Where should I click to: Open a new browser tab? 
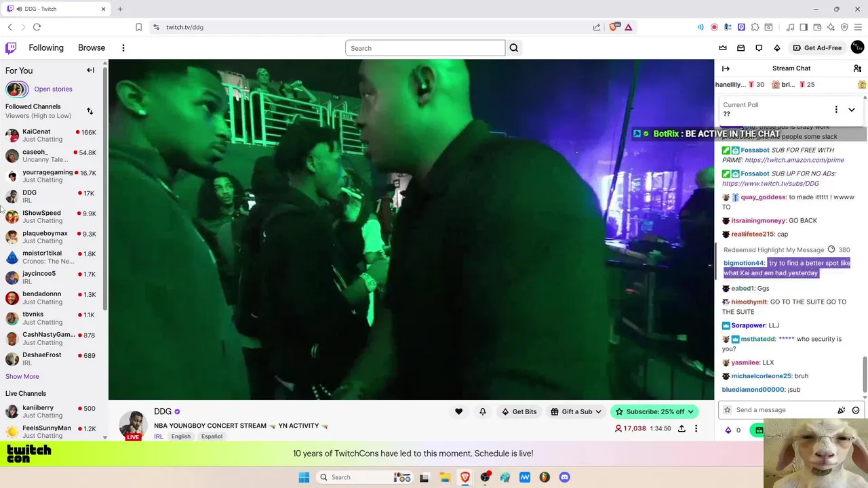click(120, 9)
